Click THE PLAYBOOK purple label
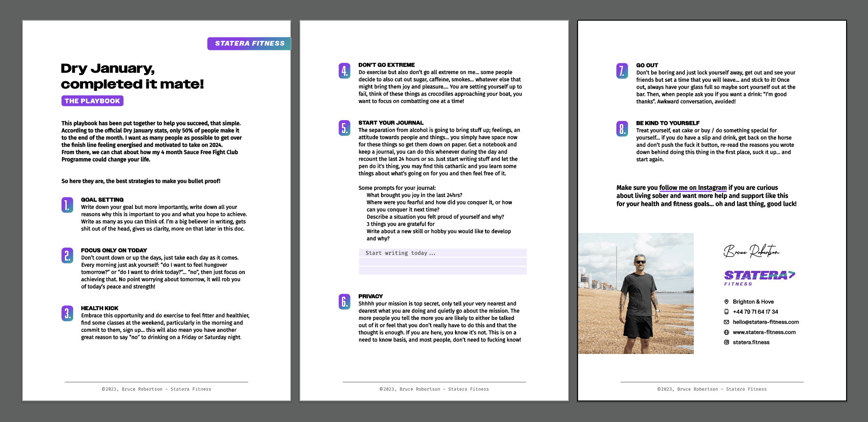Image resolution: width=868 pixels, height=422 pixels. 92,101
